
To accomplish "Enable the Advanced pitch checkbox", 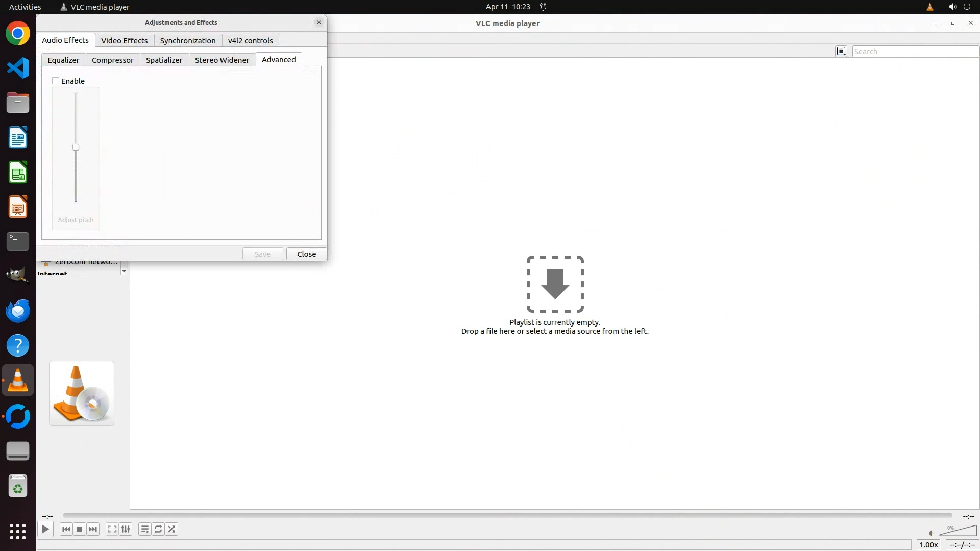I will point(56,81).
